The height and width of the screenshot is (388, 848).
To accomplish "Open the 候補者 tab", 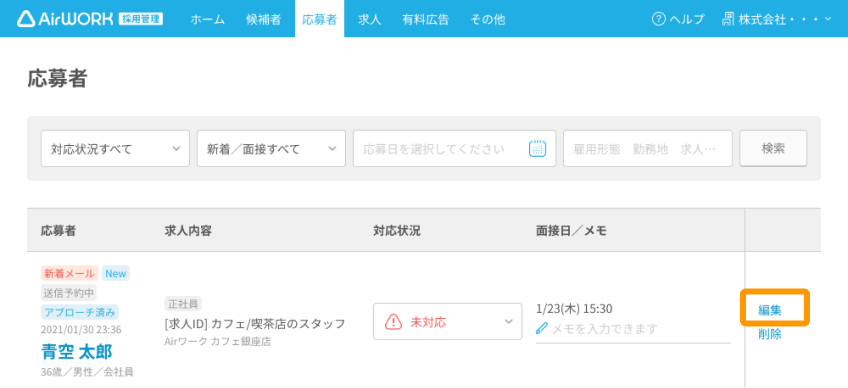I will click(x=263, y=19).
